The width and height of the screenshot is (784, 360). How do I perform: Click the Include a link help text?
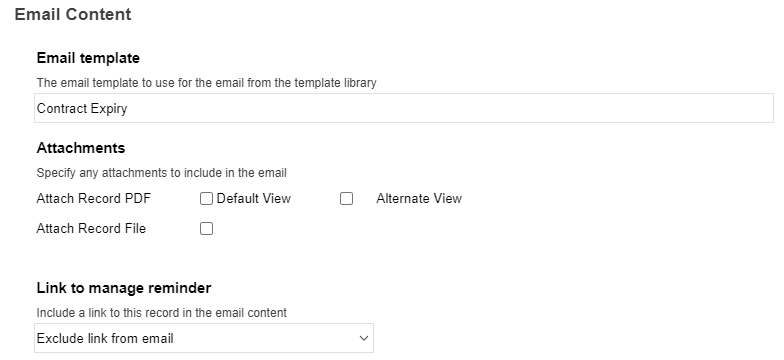[x=162, y=313]
